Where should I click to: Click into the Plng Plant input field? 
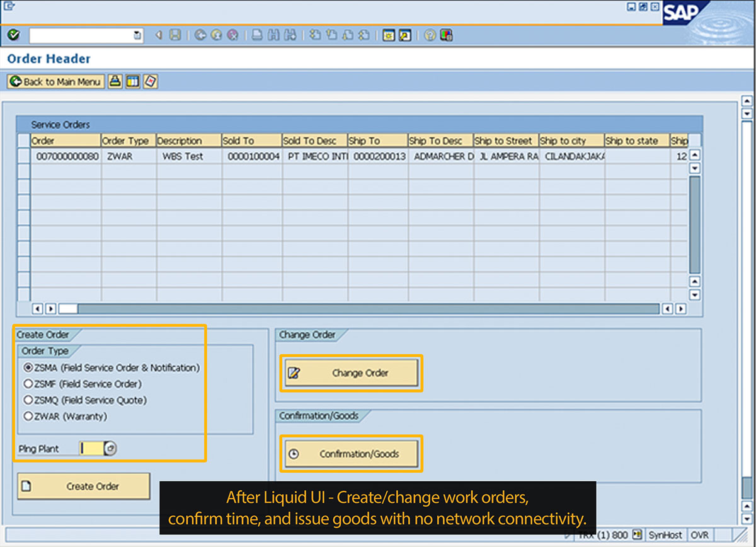pos(91,449)
